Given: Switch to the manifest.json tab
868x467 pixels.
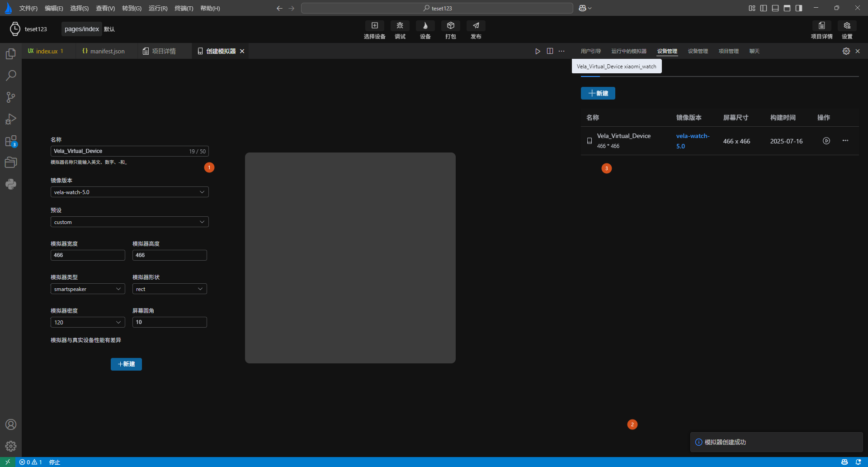Looking at the screenshot, I should point(104,51).
